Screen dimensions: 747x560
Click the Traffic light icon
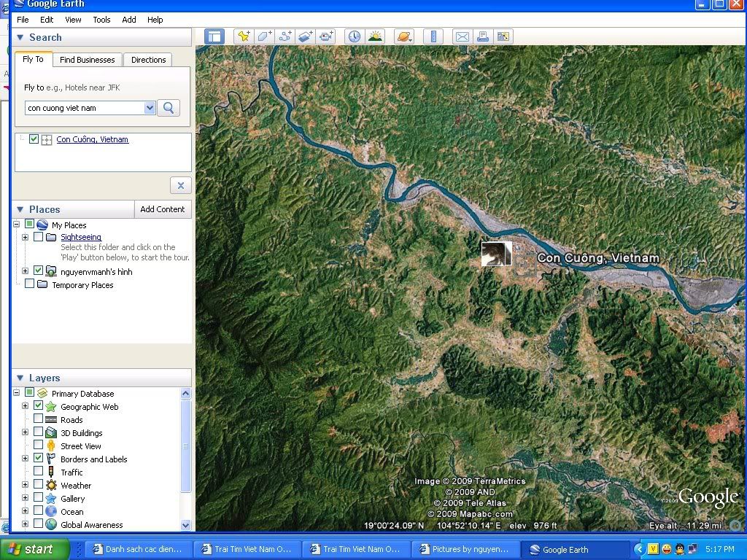(x=51, y=472)
